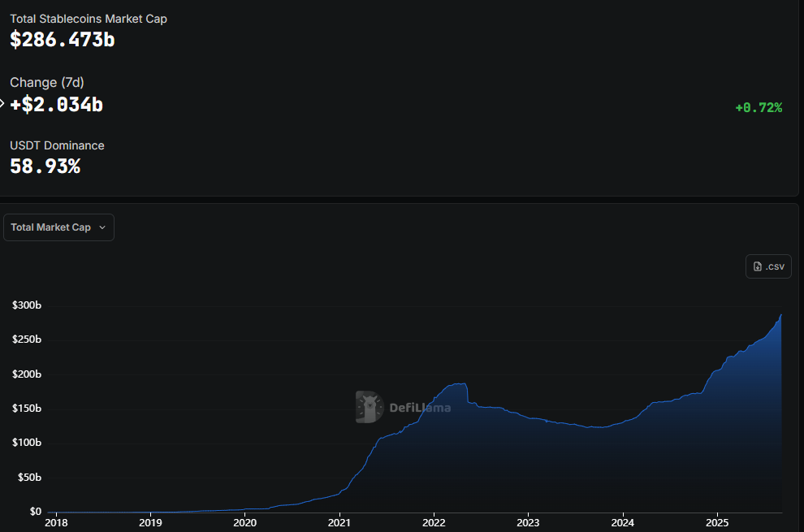The height and width of the screenshot is (532, 804).
Task: Click the 2025 label on the x-axis
Action: pos(717,523)
